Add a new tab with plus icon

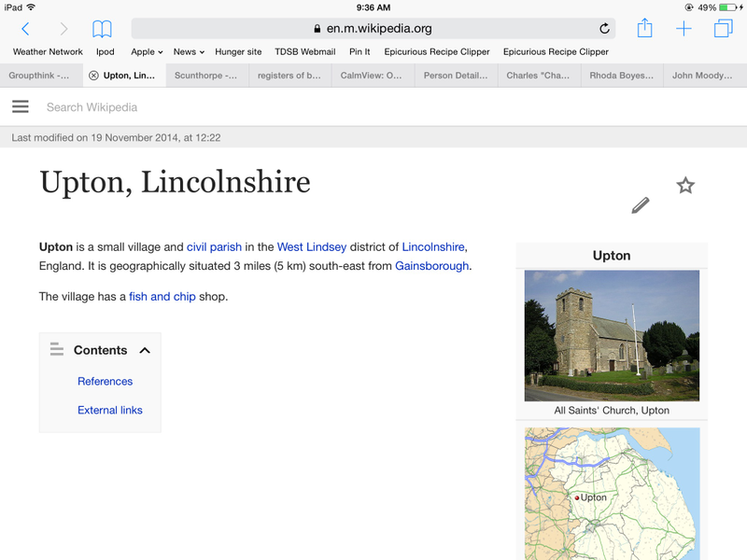tap(684, 29)
